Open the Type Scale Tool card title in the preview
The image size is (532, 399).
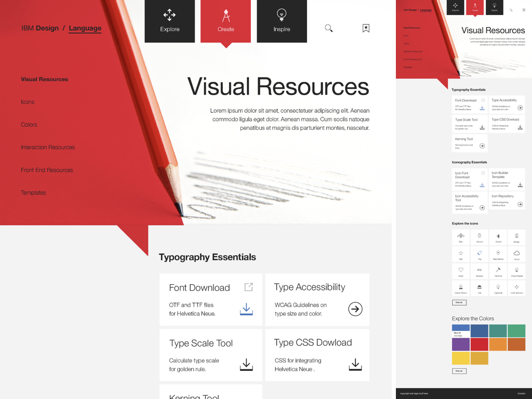[466, 120]
